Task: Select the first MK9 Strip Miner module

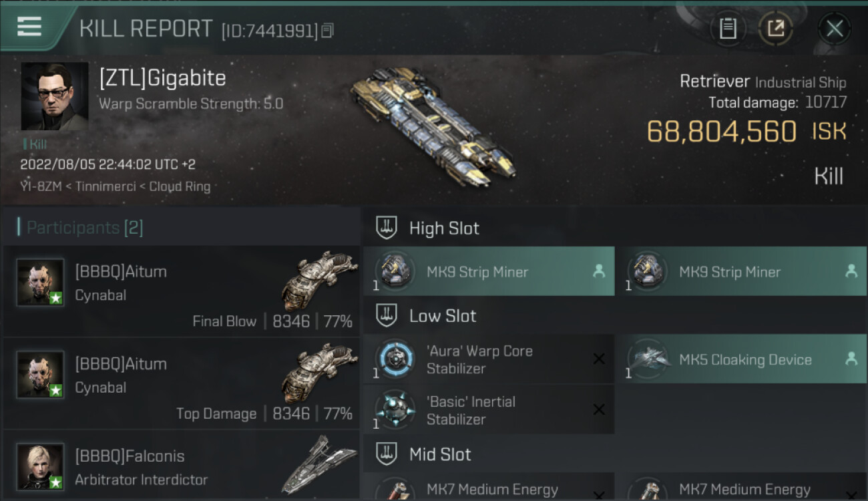Action: [x=489, y=271]
